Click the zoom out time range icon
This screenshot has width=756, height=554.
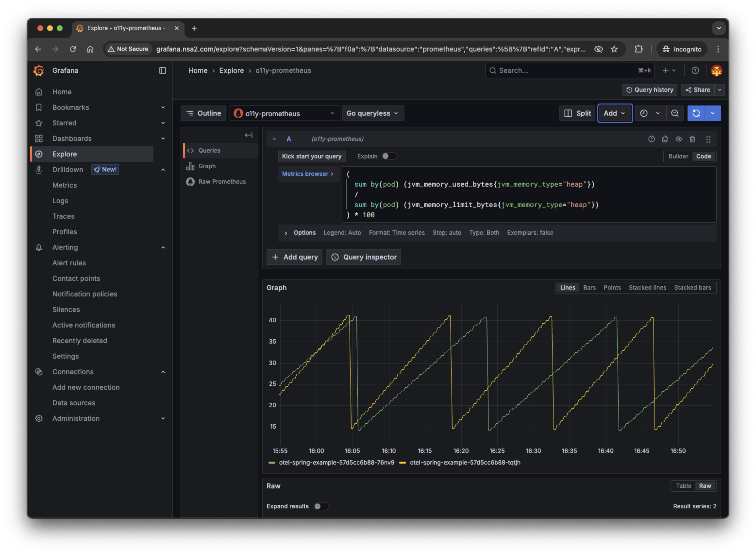(675, 113)
